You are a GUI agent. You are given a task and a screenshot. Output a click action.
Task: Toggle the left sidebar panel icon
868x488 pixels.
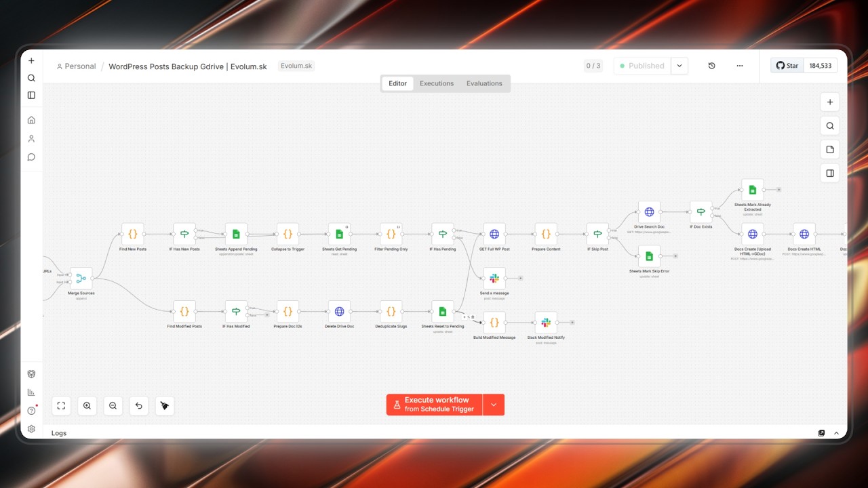coord(31,96)
